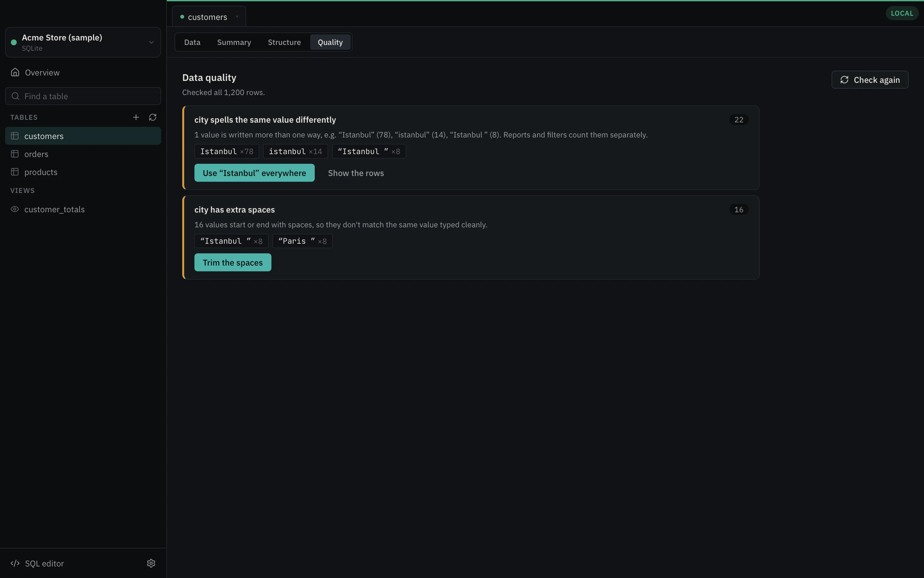Click the Overview label in sidebar
The height and width of the screenshot is (578, 924).
click(42, 72)
